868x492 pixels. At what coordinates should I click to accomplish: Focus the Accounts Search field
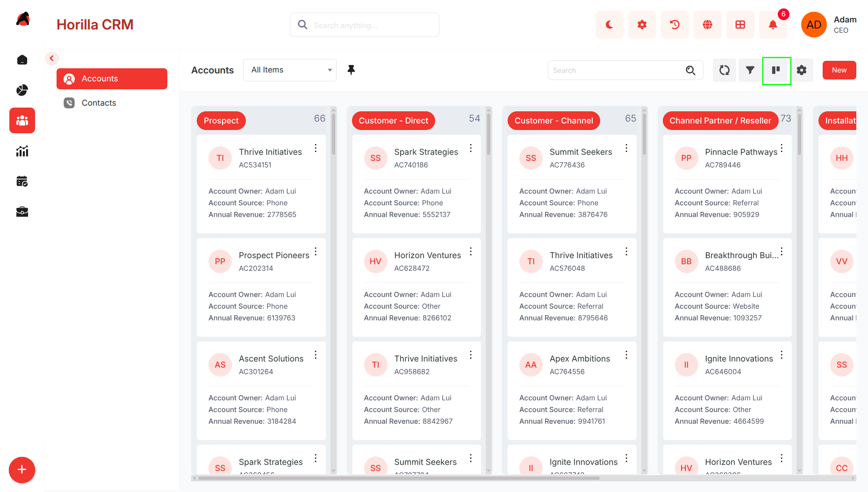pos(625,70)
